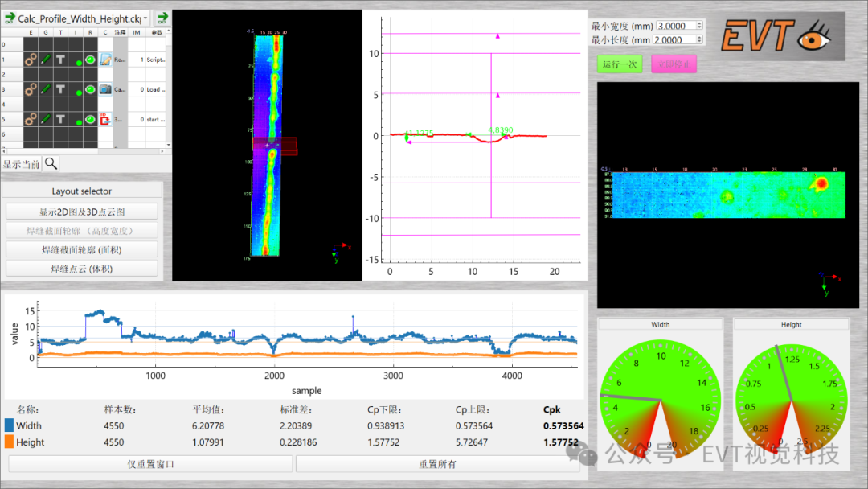Image resolution: width=868 pixels, height=489 pixels.
Task: Open the Calc_Profile_Width_Height.ckp file dropdown
Action: [x=77, y=18]
